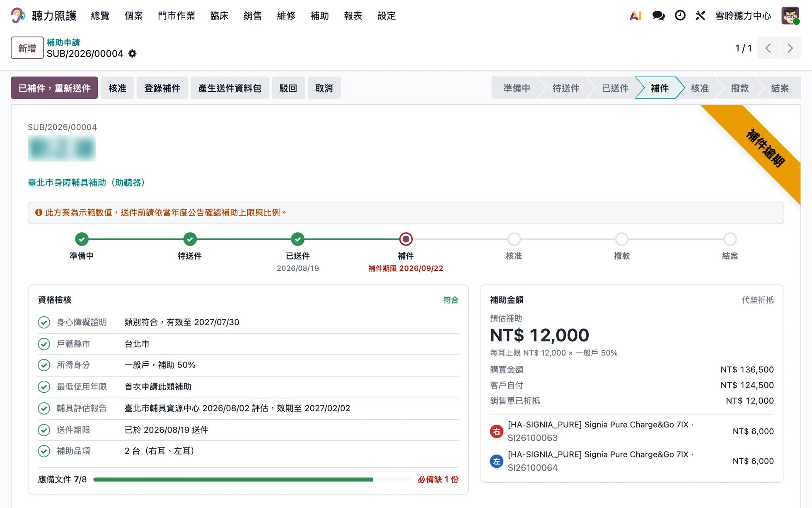Open the chat messages icon

click(658, 16)
